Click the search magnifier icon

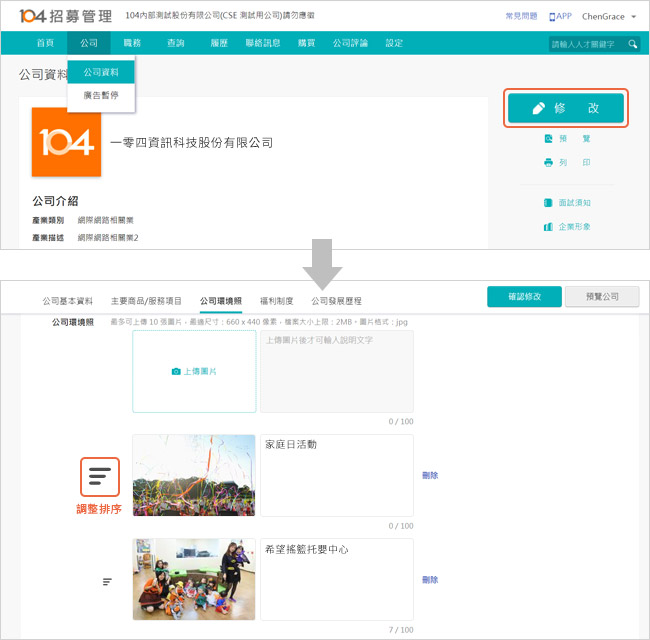(632, 44)
